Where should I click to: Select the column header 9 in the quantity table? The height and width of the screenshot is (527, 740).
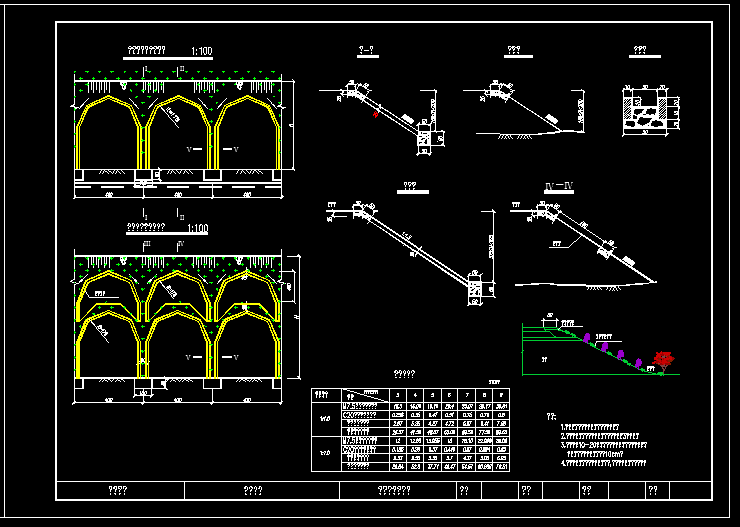click(500, 394)
